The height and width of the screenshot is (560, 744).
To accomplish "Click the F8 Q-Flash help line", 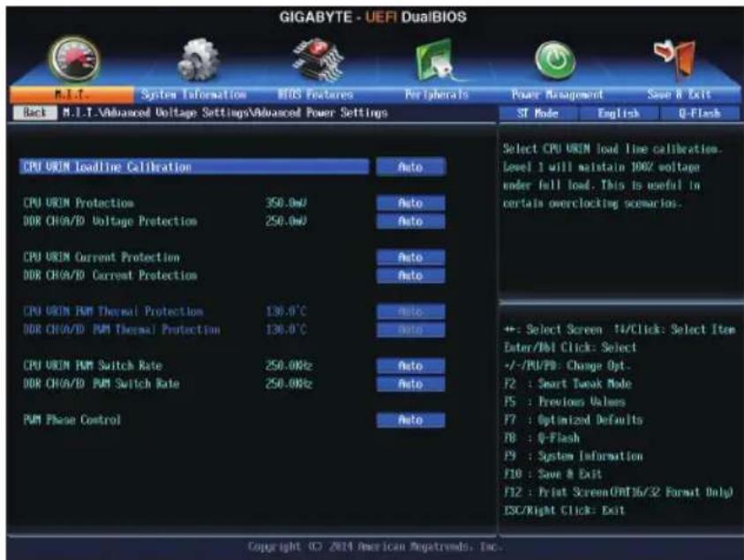I will point(541,438).
